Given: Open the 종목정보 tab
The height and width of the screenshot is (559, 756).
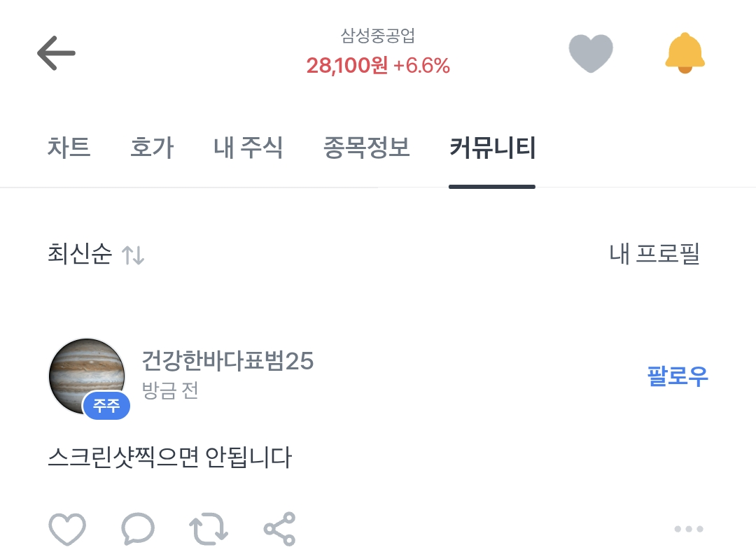Looking at the screenshot, I should point(366,148).
